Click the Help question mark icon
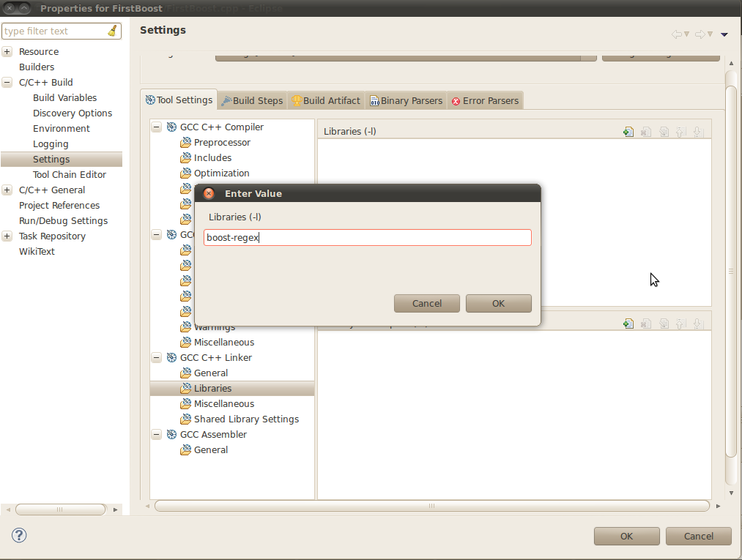 20,536
